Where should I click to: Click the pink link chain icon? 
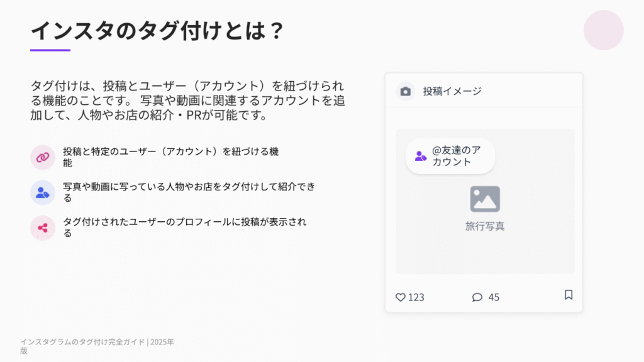43,157
